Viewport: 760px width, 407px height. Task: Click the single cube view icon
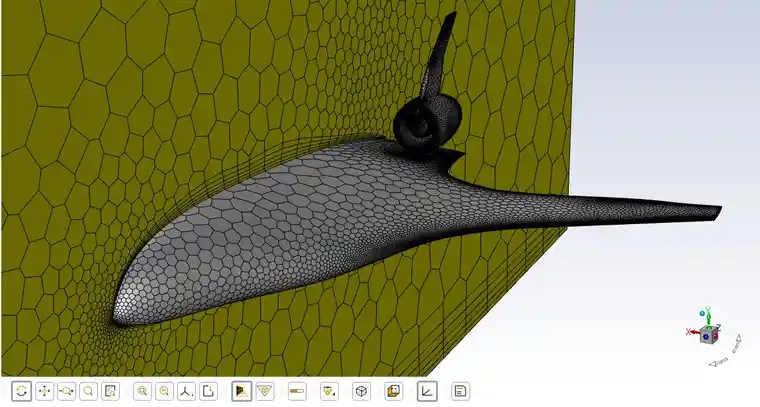(x=361, y=391)
